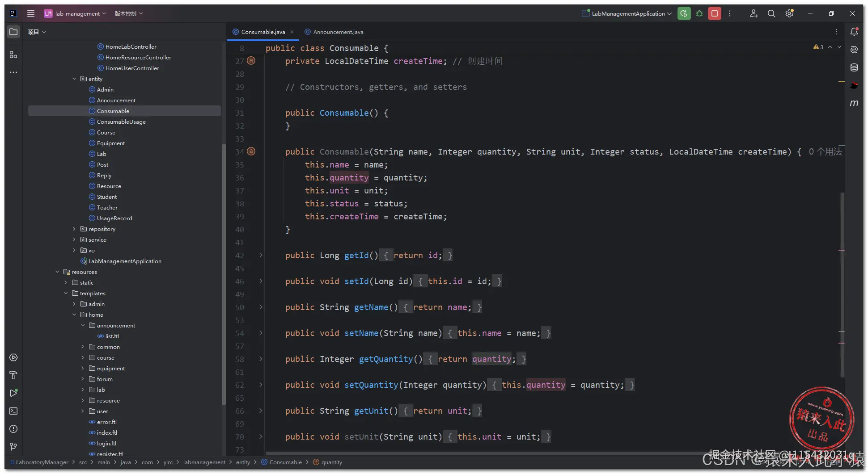Open the Services tool window icon

(x=13, y=357)
